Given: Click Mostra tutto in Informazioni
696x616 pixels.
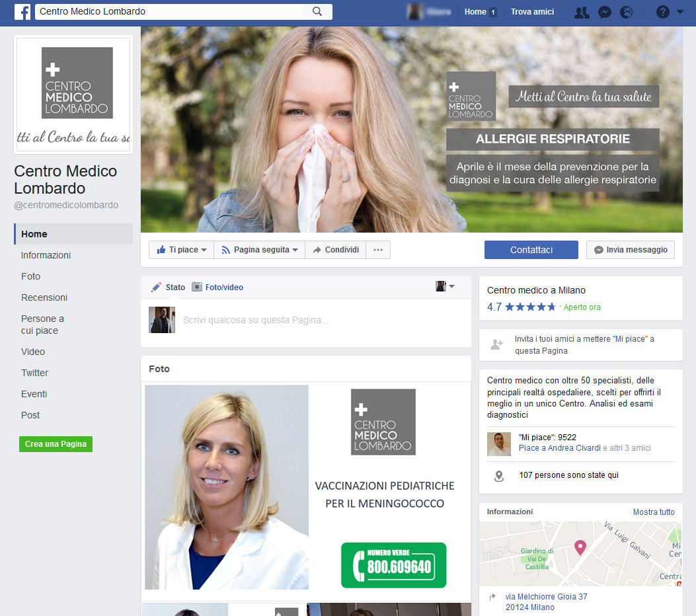Looking at the screenshot, I should pyautogui.click(x=654, y=512).
